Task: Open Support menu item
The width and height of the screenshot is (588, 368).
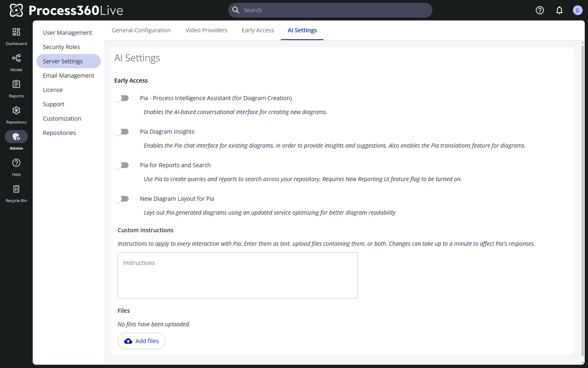Action: click(x=69, y=104)
